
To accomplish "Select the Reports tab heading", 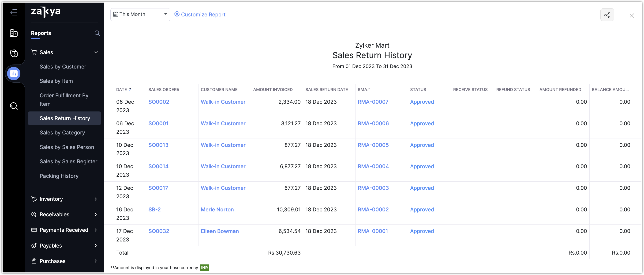I will point(41,33).
